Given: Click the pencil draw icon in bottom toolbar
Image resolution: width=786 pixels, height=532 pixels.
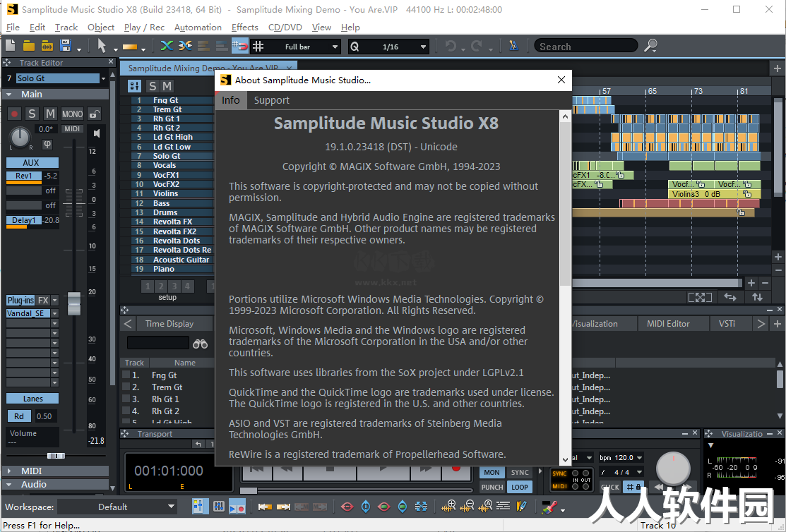Looking at the screenshot, I should (x=521, y=507).
